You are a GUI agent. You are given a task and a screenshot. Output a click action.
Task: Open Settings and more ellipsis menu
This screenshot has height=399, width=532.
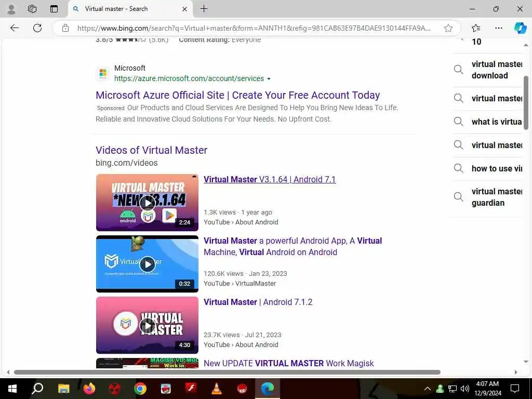coord(498,28)
